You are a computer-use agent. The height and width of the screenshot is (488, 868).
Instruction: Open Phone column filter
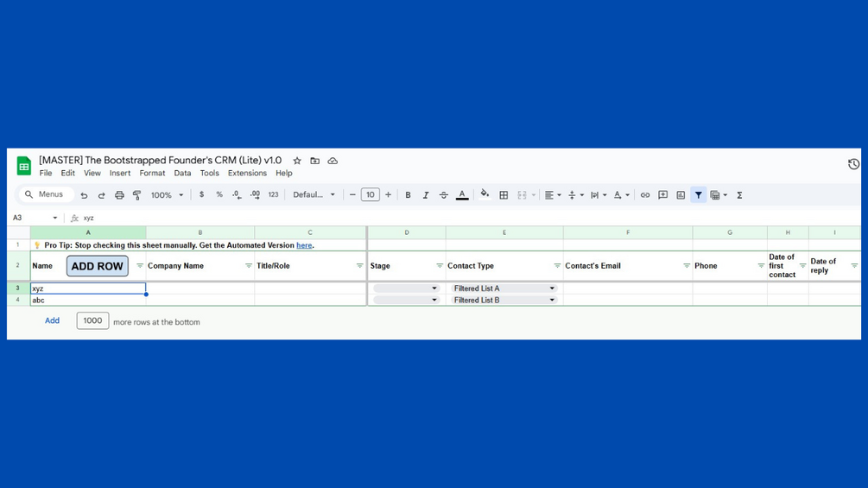point(761,266)
